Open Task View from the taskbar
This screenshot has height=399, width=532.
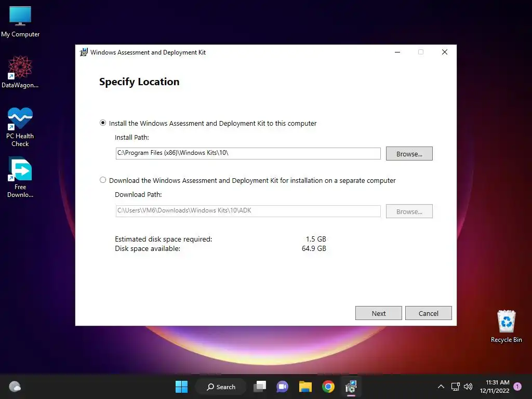[x=260, y=387]
